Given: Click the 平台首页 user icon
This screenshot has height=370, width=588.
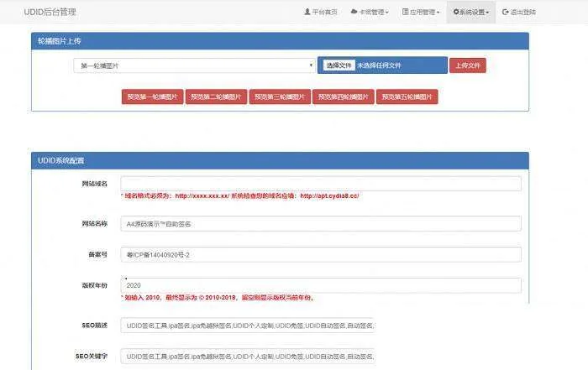Looking at the screenshot, I should click(307, 13).
